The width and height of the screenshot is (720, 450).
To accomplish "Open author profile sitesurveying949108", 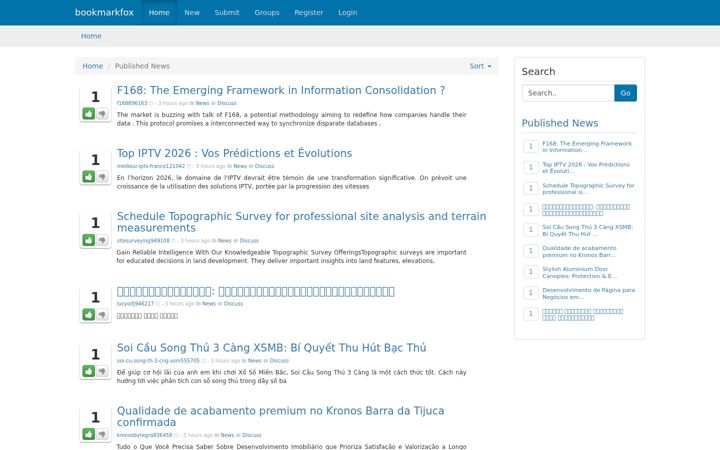I will pyautogui.click(x=143, y=241).
